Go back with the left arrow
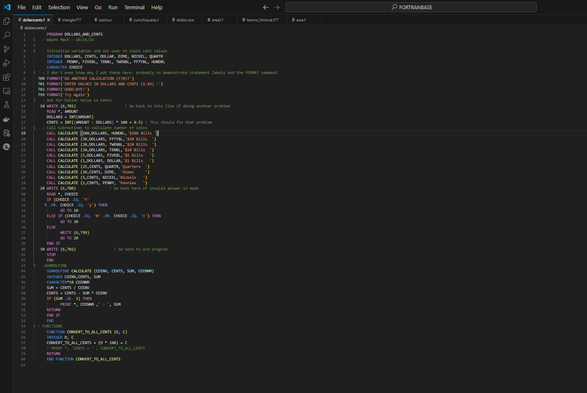The image size is (587, 393). pyautogui.click(x=265, y=7)
